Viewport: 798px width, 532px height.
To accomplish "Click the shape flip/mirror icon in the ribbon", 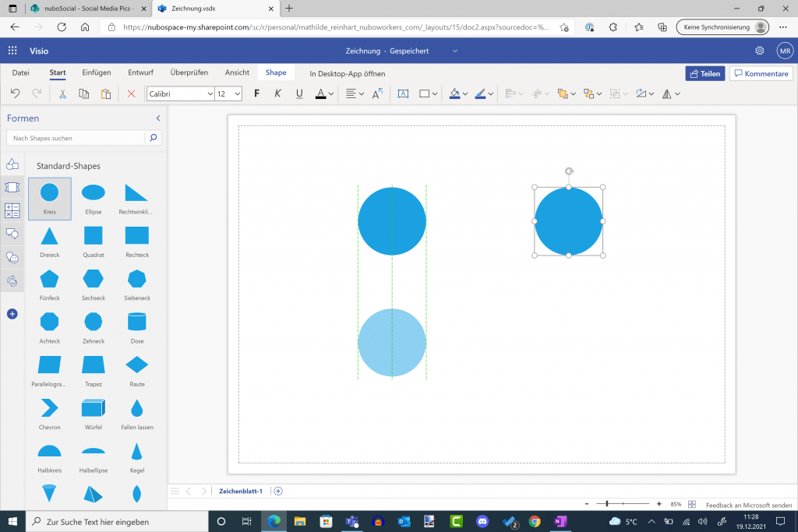I will click(668, 93).
